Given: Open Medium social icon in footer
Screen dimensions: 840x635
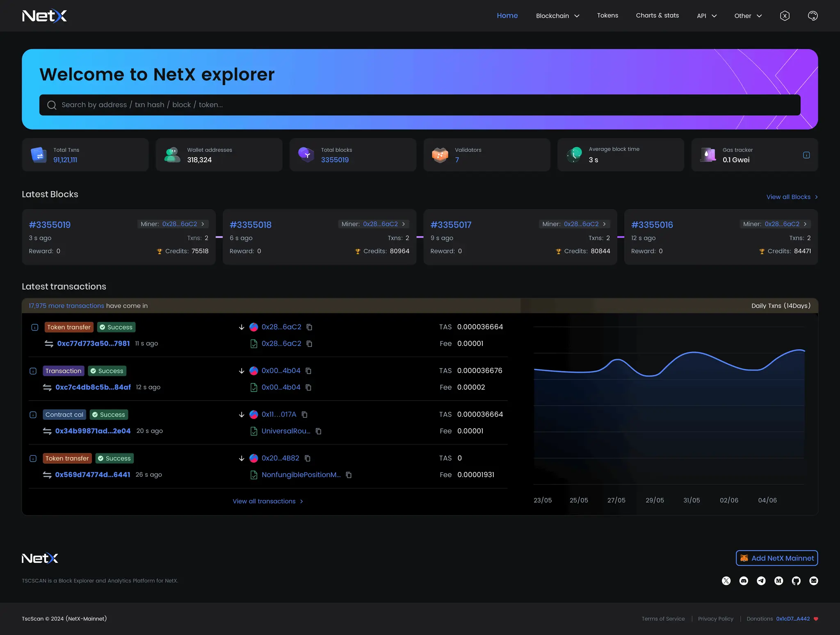Looking at the screenshot, I should pyautogui.click(x=778, y=581).
